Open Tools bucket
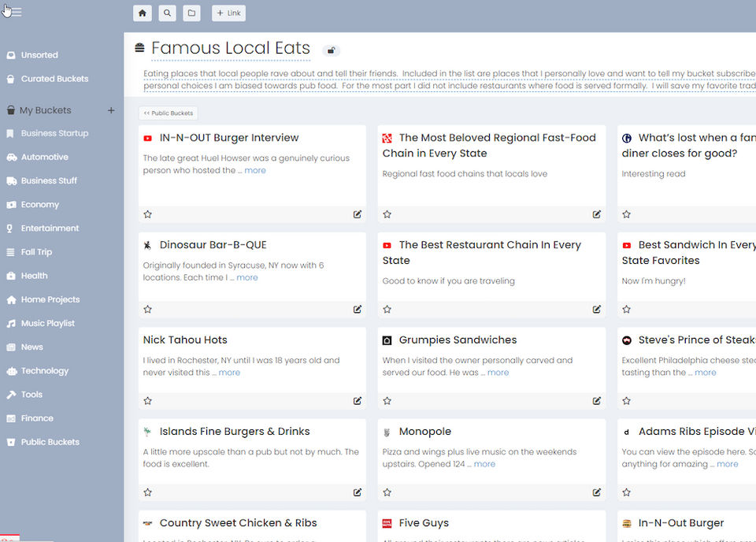756x542 pixels. (31, 395)
